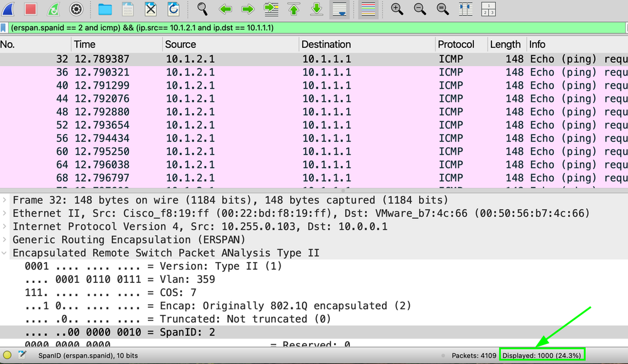The image size is (628, 364).
Task: Click into the display filter expression field
Action: (317, 28)
